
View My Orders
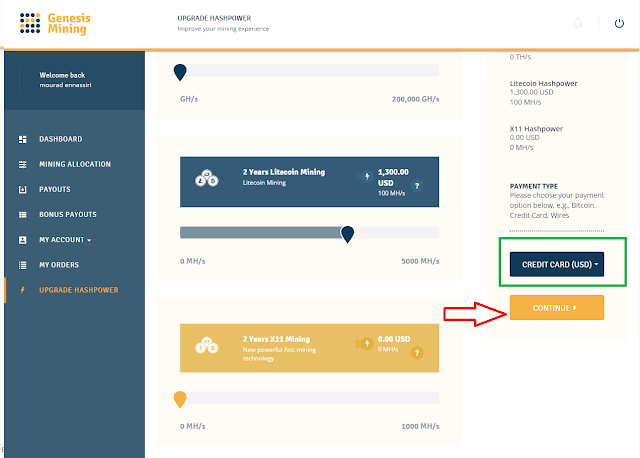(59, 265)
